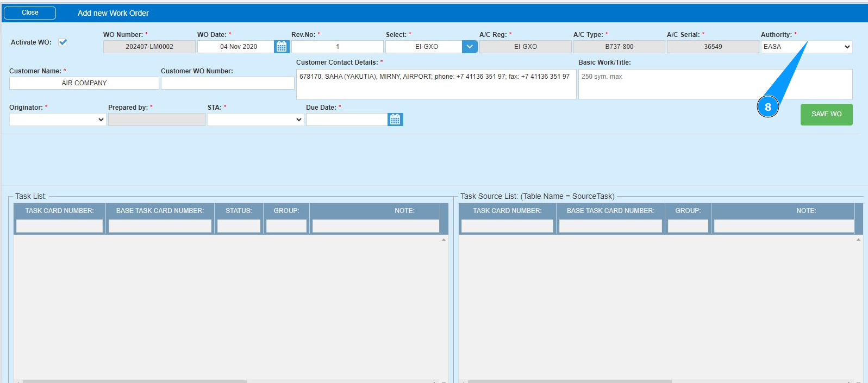The height and width of the screenshot is (383, 868).
Task: Click Task Source List TASK CARD NUMBER filter box
Action: click(507, 226)
